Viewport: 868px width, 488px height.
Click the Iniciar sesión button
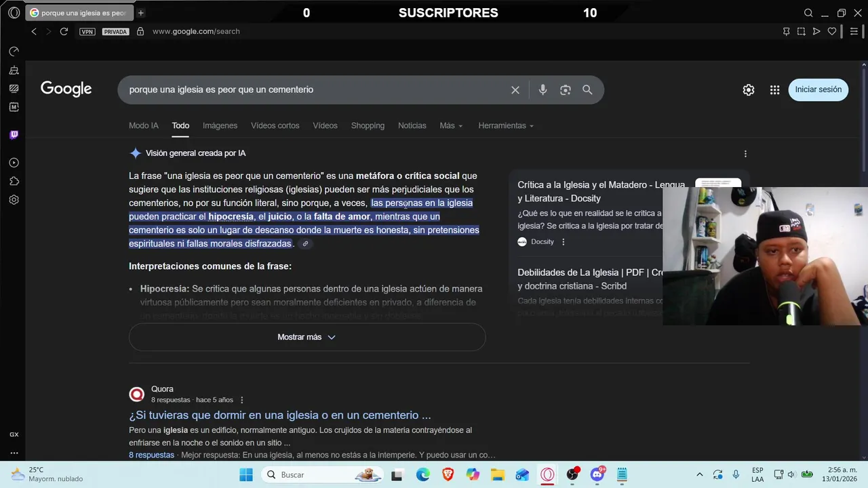[818, 89]
